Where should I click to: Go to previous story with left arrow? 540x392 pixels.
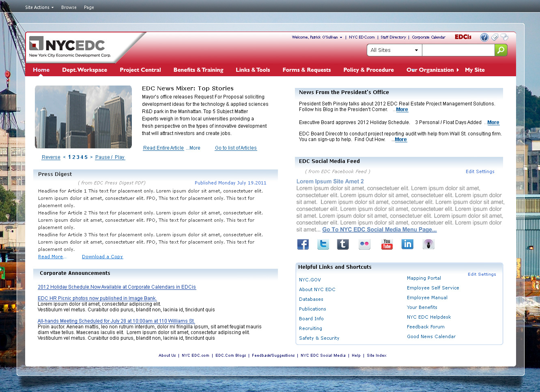[64, 157]
